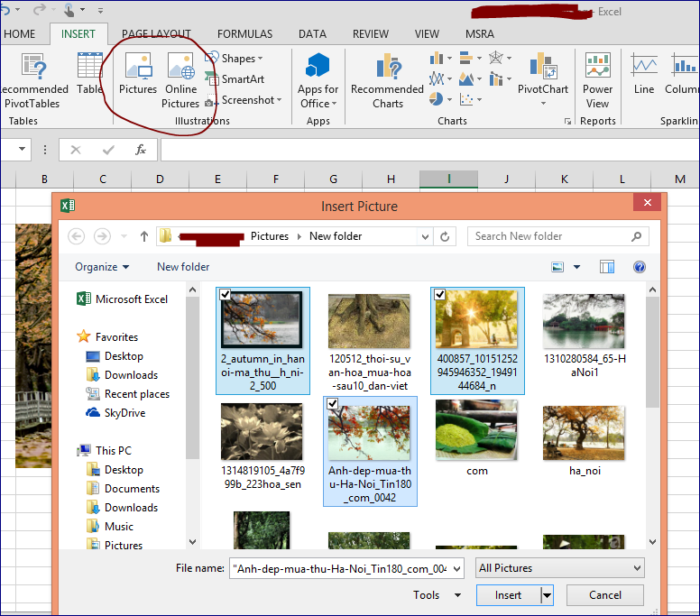Uncheck the 2_autumn_in_hanoi image checkbox
Screen dimensions: 700x616
click(225, 294)
